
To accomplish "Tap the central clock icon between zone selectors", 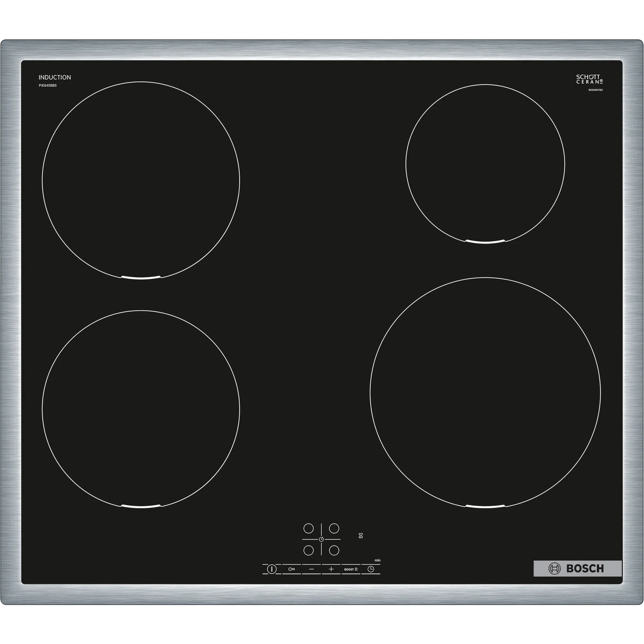I will tap(321, 539).
